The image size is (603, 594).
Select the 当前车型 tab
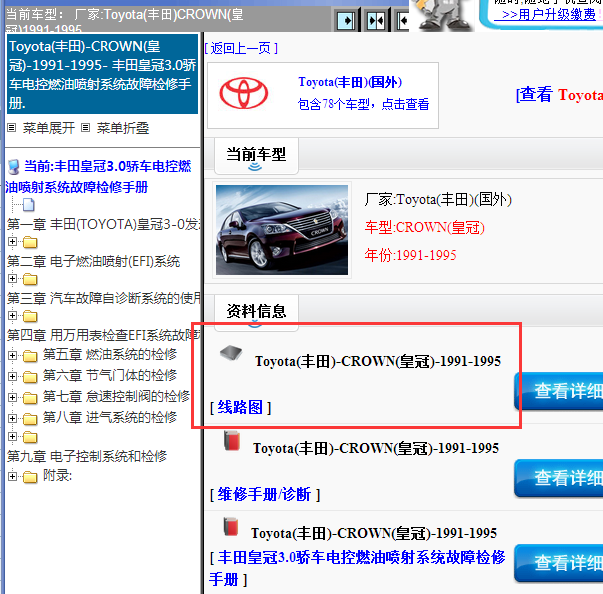(256, 156)
